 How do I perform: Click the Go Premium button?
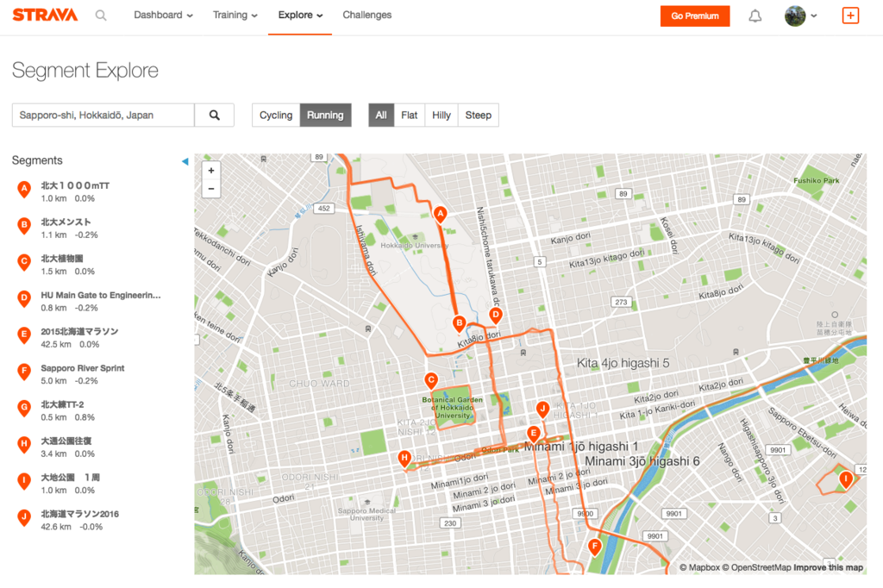click(x=695, y=16)
